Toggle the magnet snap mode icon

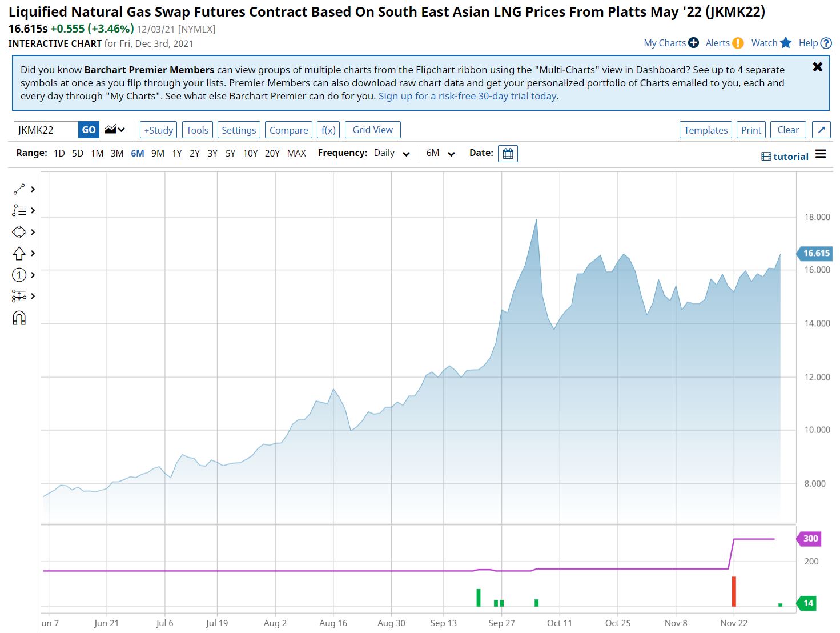(x=19, y=318)
